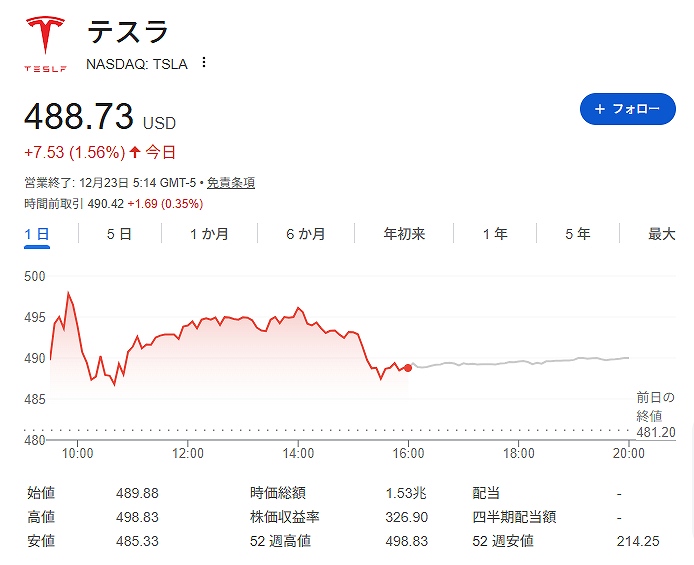
Task: Click the red up arrow beside price change
Action: [135, 153]
